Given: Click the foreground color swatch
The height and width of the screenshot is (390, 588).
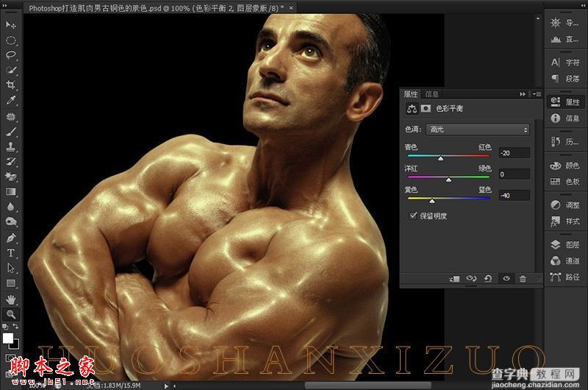Looking at the screenshot, I should point(7,338).
